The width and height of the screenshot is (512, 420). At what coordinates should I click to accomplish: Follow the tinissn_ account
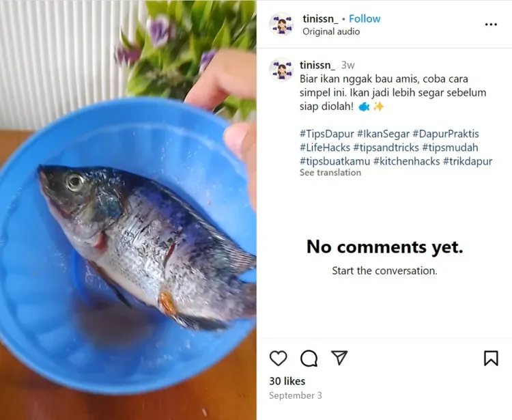pyautogui.click(x=365, y=18)
